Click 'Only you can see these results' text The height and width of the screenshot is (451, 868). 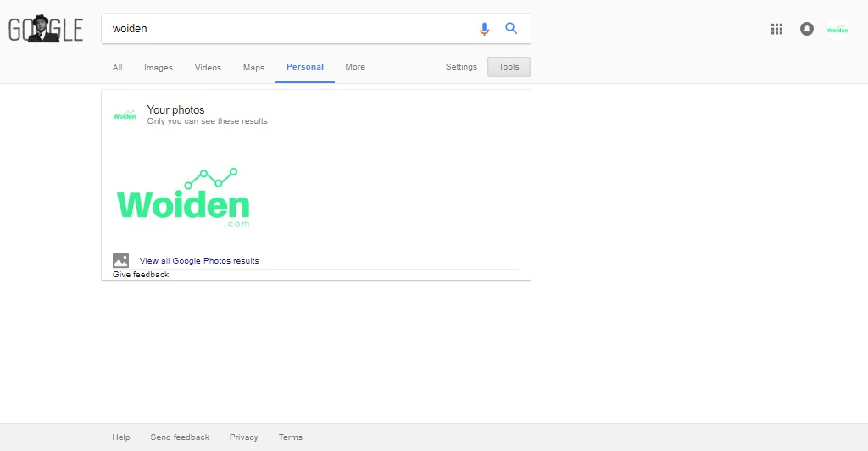[207, 121]
